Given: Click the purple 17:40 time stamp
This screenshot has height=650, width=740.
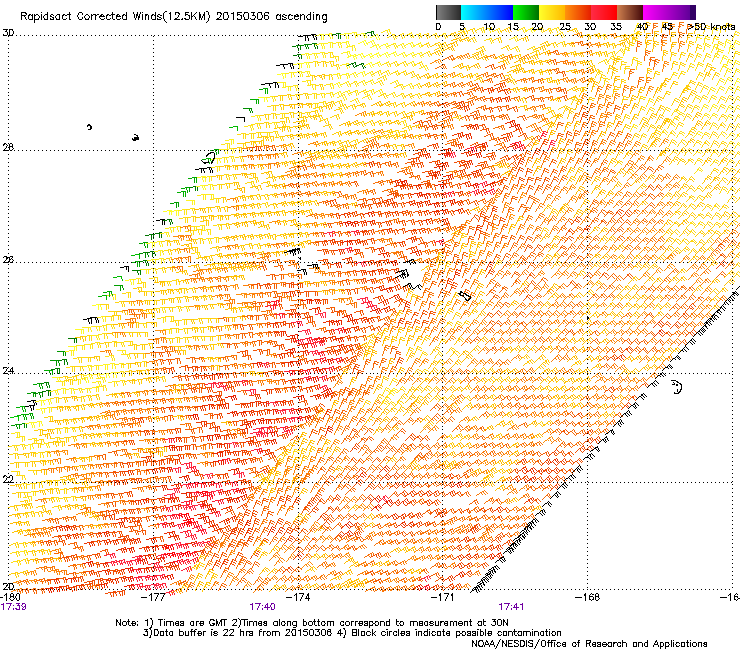Looking at the screenshot, I should [x=262, y=607].
